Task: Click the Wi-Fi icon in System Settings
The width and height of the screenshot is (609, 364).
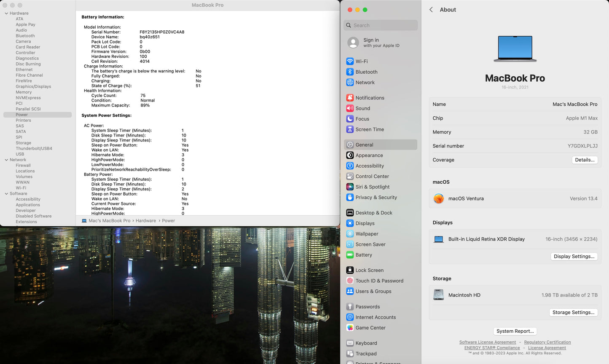Action: click(x=350, y=61)
